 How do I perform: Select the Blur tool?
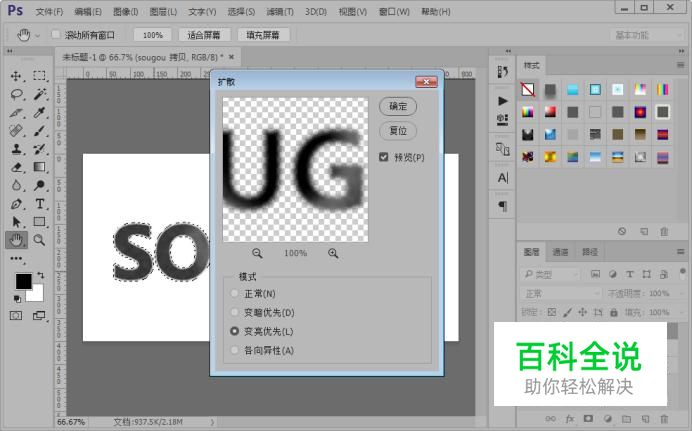(x=16, y=185)
